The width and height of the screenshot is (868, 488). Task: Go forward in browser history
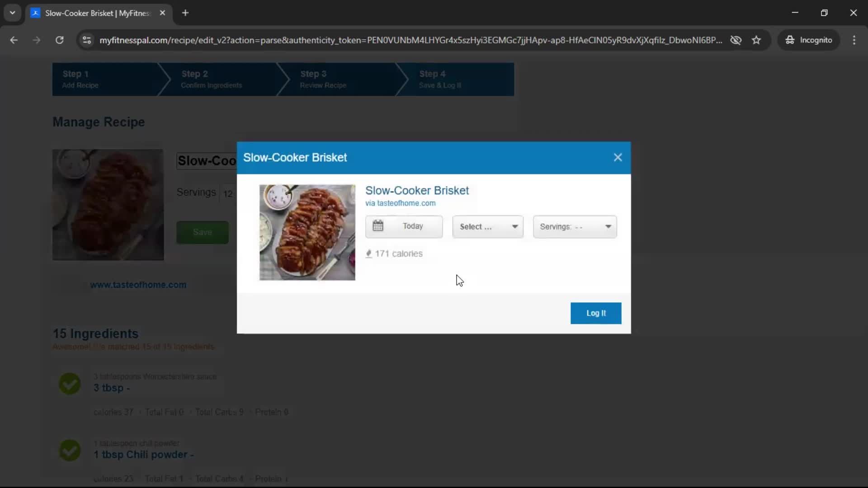click(37, 40)
